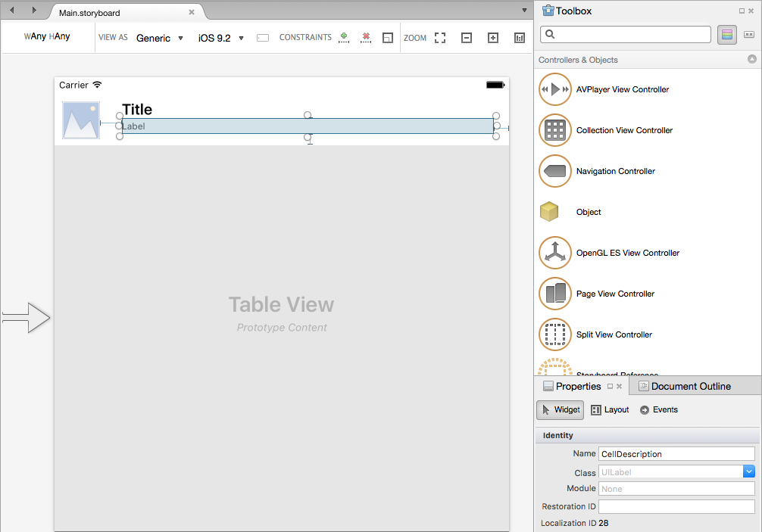This screenshot has height=532, width=762.
Task: Switch Toolbox to compact icon view
Action: 749,35
